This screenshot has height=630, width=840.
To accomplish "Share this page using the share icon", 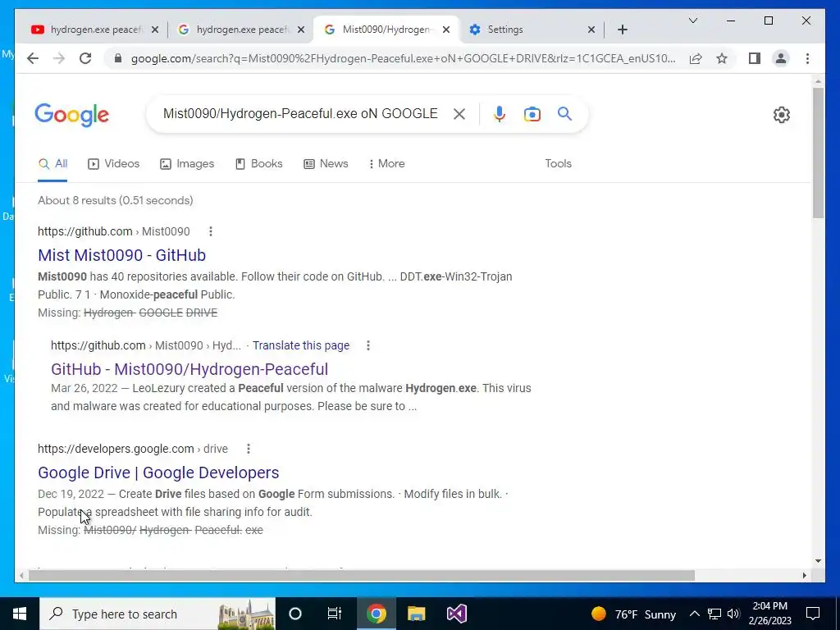I will 696,58.
